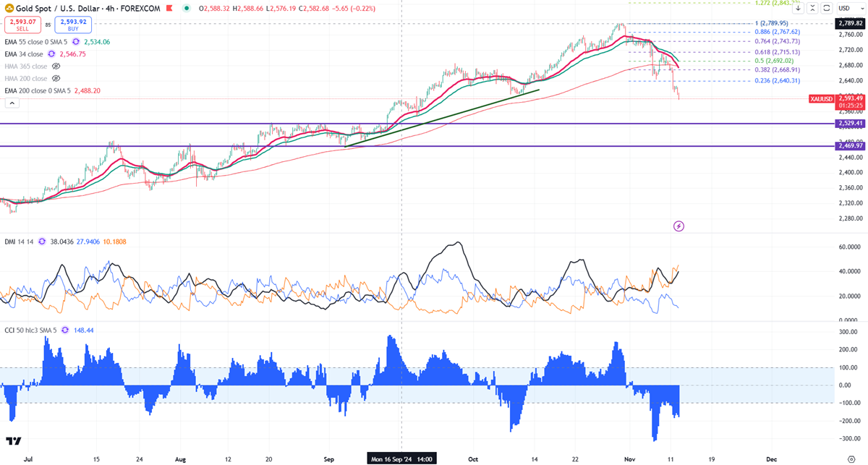Click the Dec label on time axis
Viewport: 868px width, 465px height.
[x=772, y=458]
